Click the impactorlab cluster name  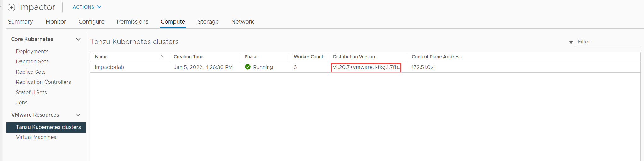click(x=110, y=67)
